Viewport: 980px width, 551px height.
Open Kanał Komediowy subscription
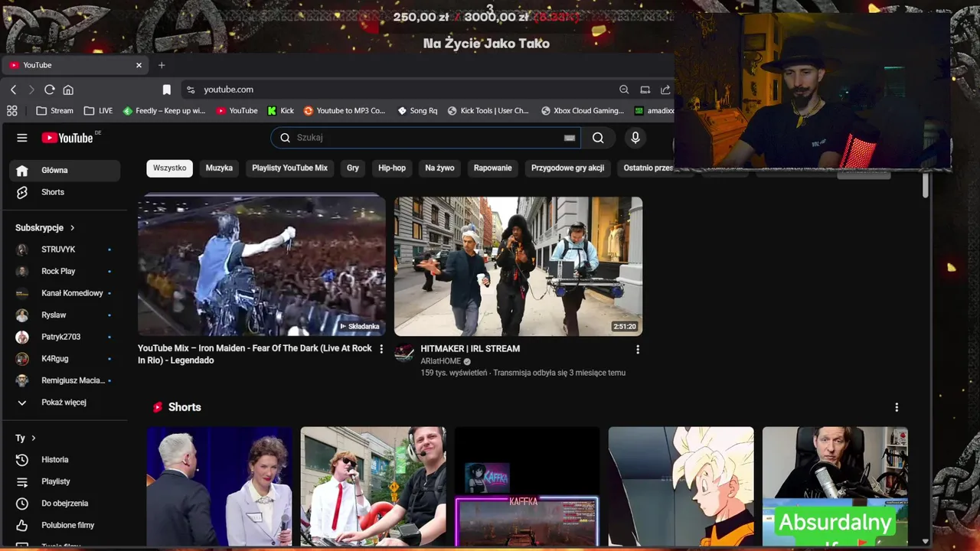click(65, 293)
